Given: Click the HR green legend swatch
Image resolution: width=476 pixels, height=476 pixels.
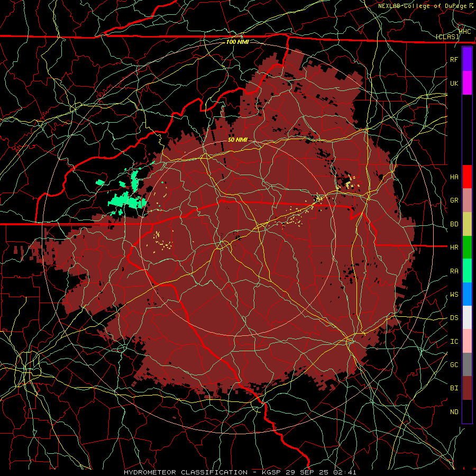Looking at the screenshot, I should click(x=467, y=248).
